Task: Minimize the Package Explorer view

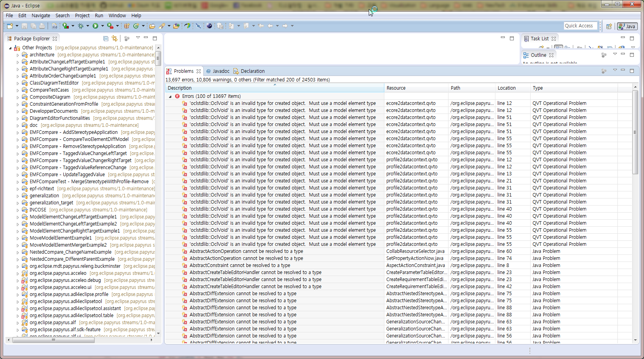Action: 146,38
